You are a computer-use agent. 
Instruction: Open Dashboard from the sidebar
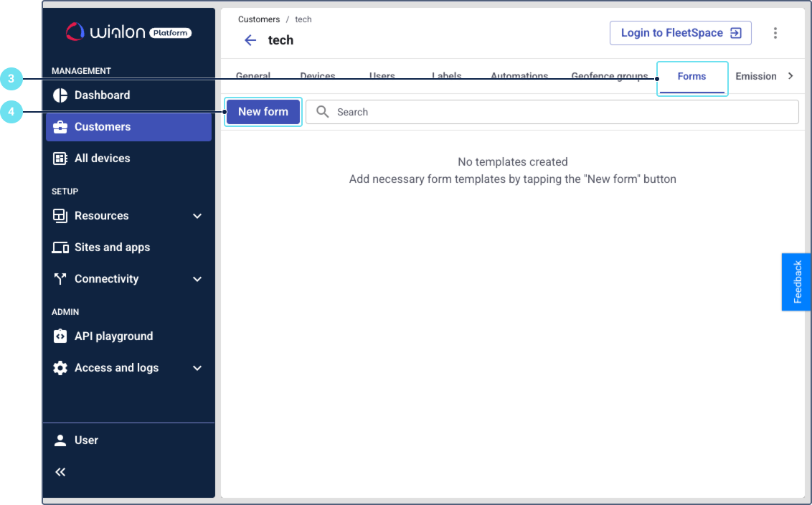pos(128,95)
